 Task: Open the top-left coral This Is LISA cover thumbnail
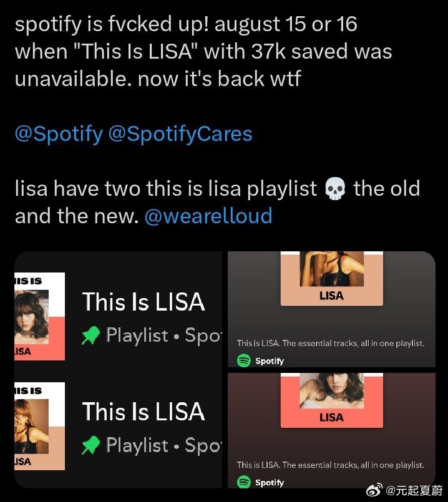click(40, 317)
